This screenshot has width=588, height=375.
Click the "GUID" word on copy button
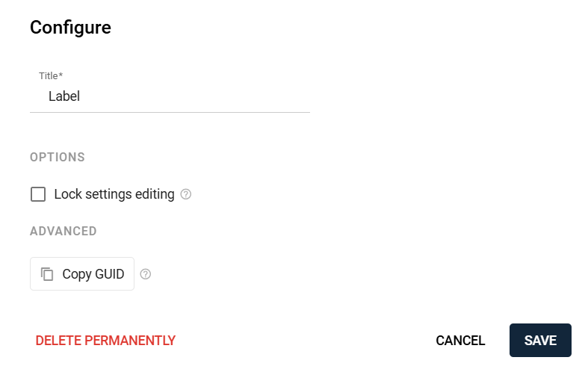pos(109,274)
